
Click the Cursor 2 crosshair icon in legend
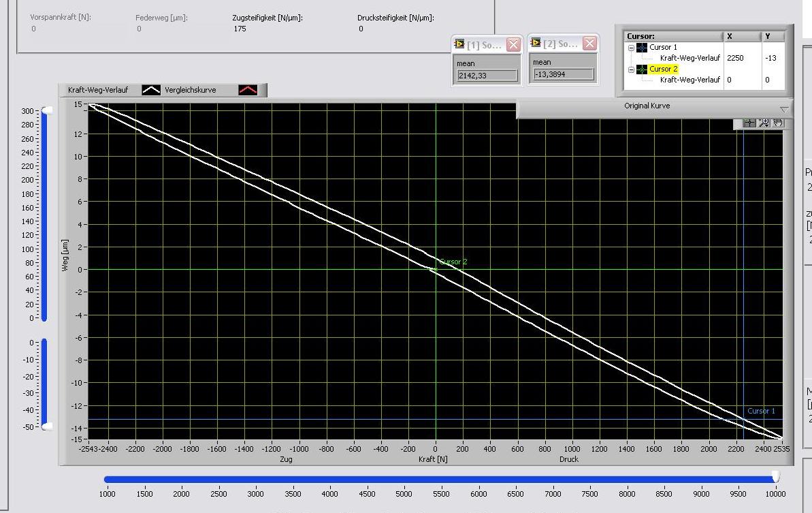pyautogui.click(x=642, y=69)
